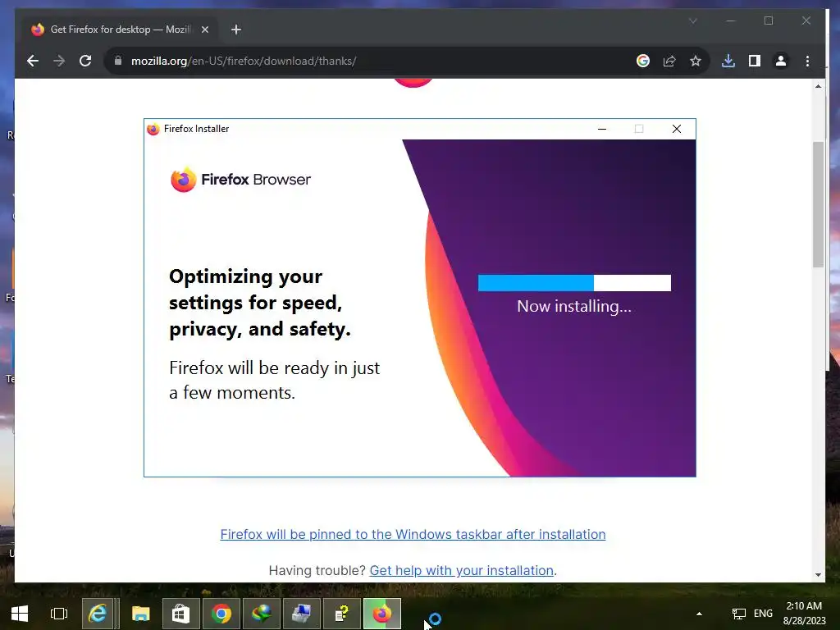
Task: Open the Google icon in address bar
Action: tap(643, 61)
